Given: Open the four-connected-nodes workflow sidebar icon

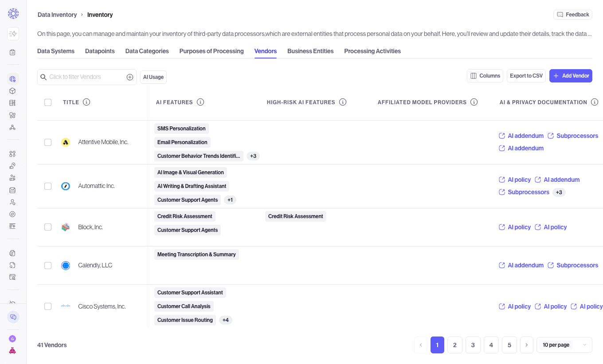Looking at the screenshot, I should pyautogui.click(x=12, y=154).
